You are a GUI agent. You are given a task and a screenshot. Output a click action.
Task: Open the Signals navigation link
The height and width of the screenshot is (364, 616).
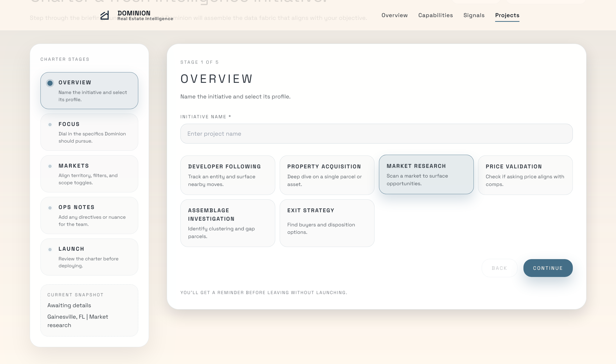[474, 15]
